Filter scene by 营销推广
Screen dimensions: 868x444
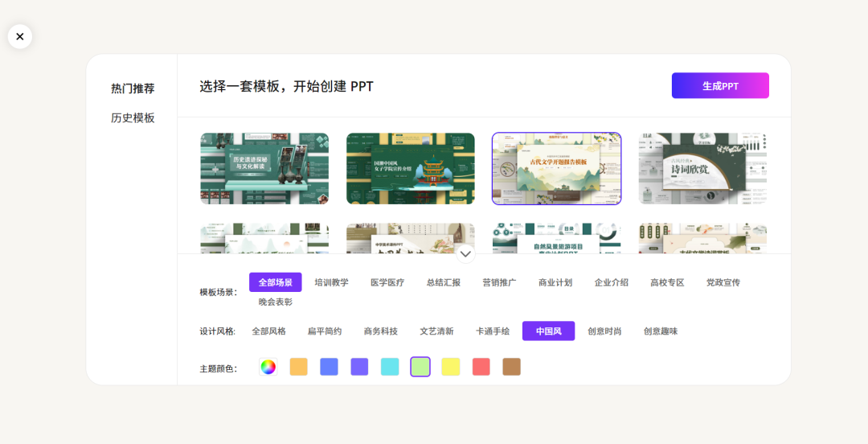coord(499,282)
